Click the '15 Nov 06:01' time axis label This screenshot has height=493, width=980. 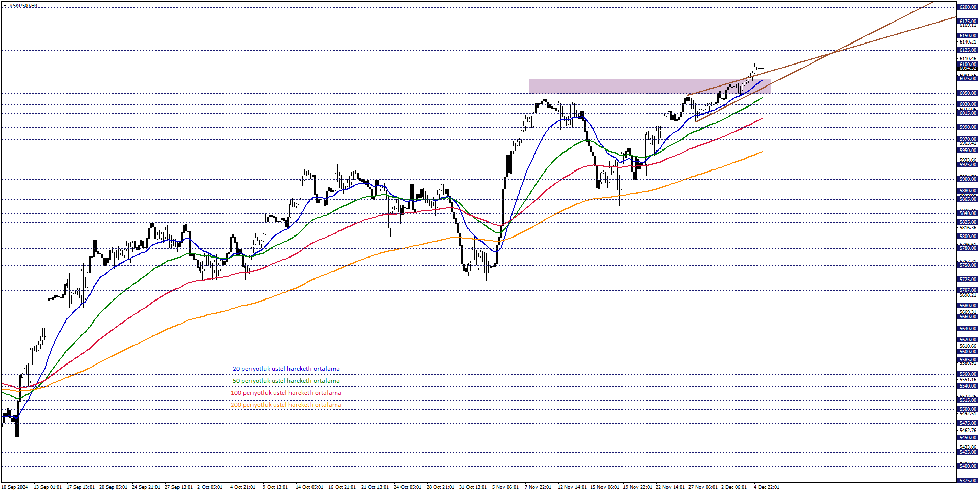(605, 487)
